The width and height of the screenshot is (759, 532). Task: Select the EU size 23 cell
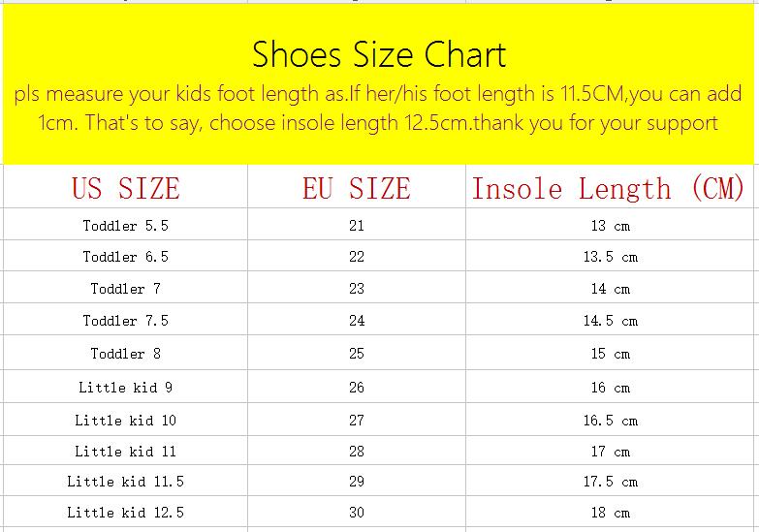point(356,289)
